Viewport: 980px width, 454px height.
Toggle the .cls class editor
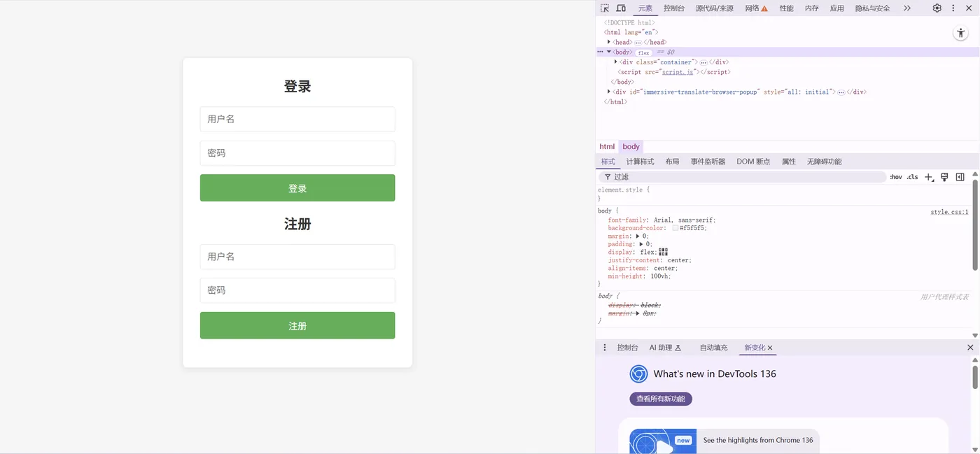coord(912,177)
